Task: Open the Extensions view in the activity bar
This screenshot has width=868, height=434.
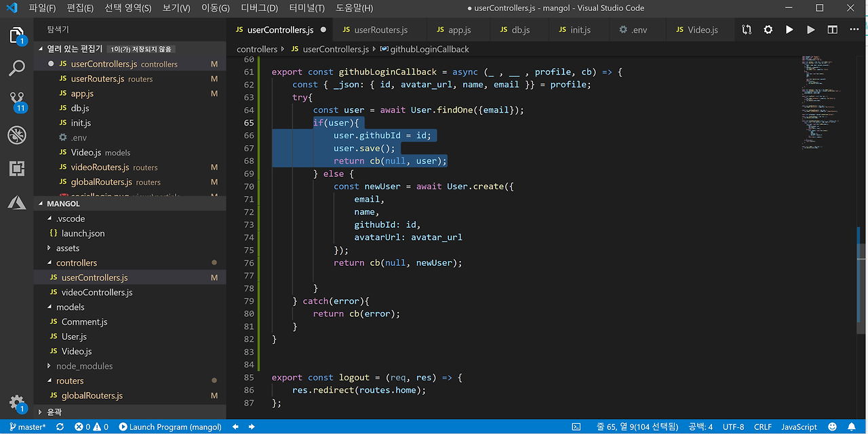Action: point(17,168)
